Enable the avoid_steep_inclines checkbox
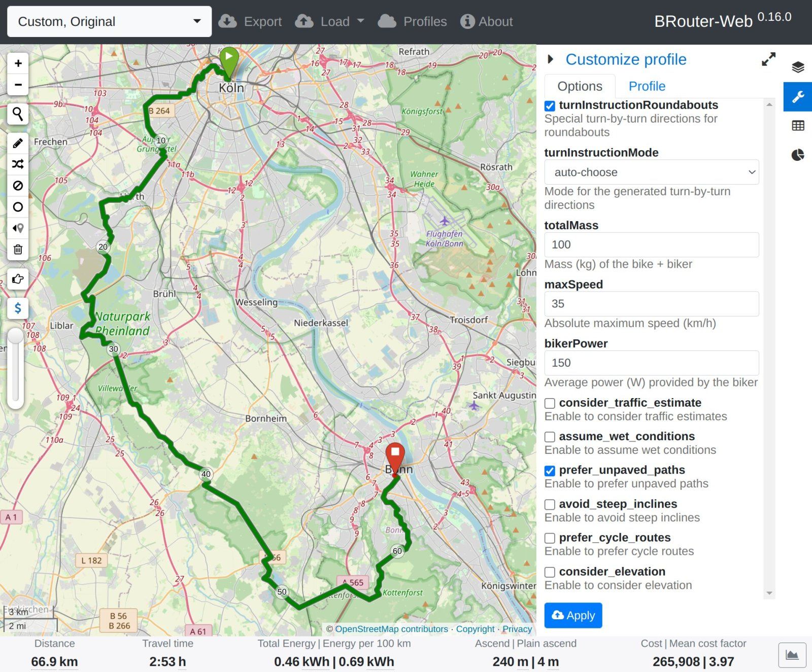This screenshot has width=812, height=672. pos(550,505)
